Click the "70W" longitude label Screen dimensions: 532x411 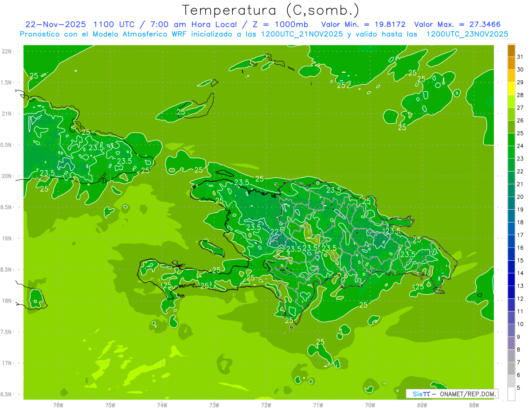click(370, 405)
